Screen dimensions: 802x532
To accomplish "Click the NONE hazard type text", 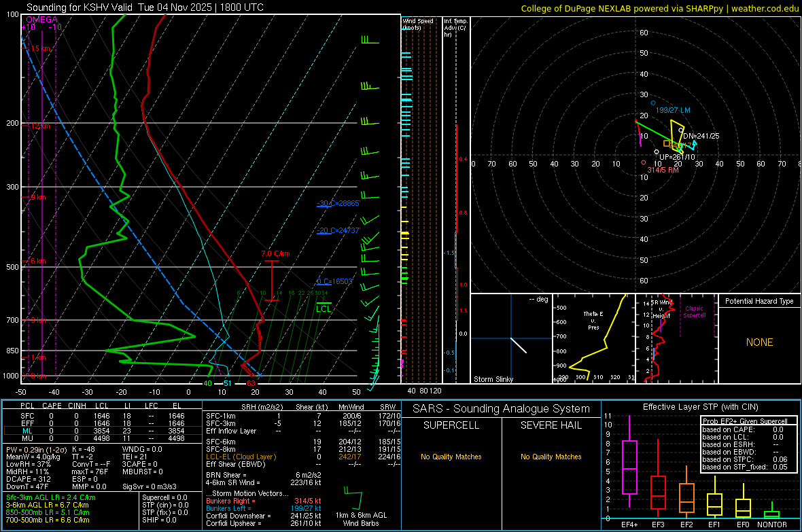I will tap(759, 342).
